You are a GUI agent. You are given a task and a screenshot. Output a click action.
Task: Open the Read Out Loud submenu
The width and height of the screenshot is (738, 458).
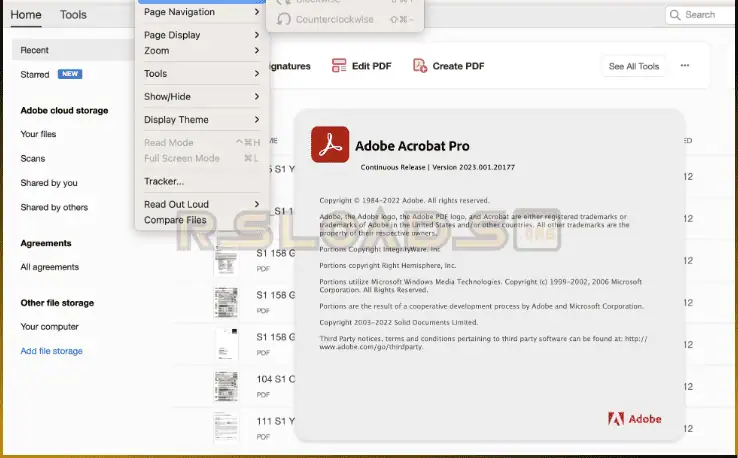pyautogui.click(x=202, y=204)
